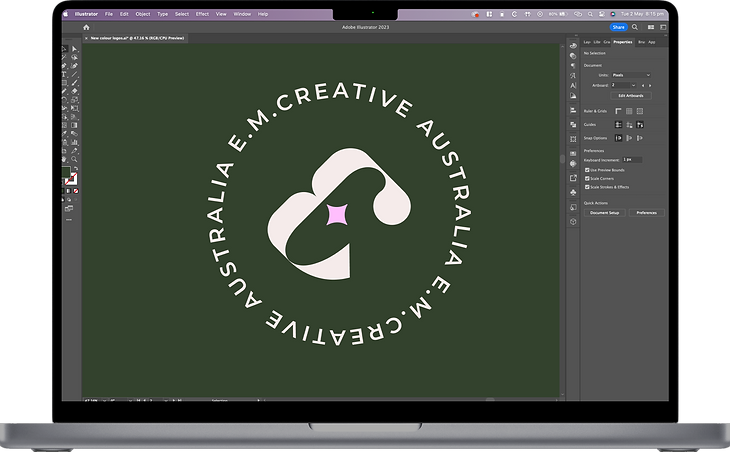Set paint to None in toolbar
Screen dimensions: 730x452
tap(76, 191)
